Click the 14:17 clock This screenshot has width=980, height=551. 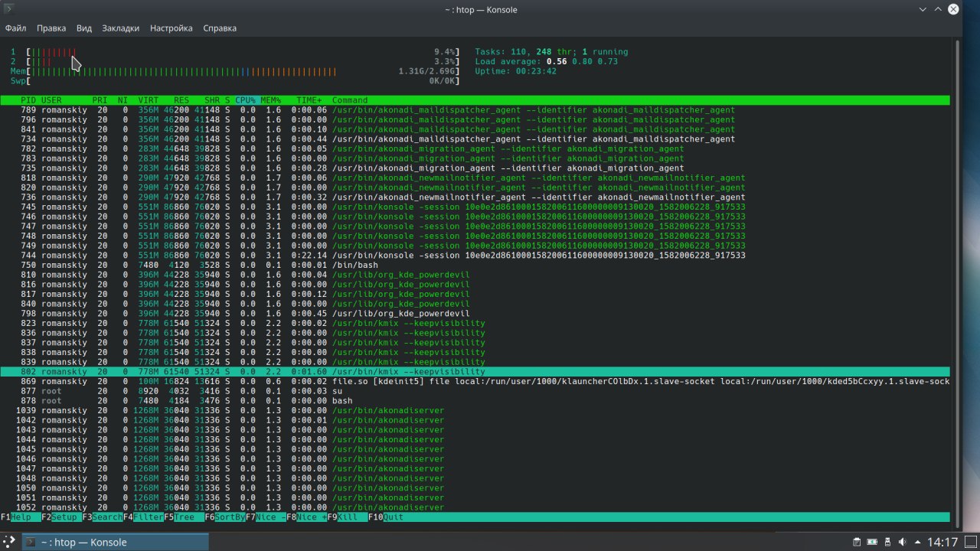[x=942, y=543]
